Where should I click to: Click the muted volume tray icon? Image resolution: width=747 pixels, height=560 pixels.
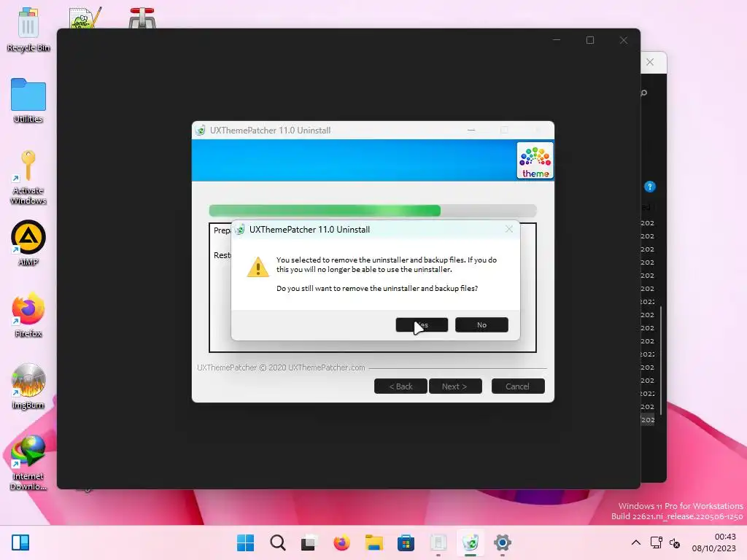(x=675, y=542)
